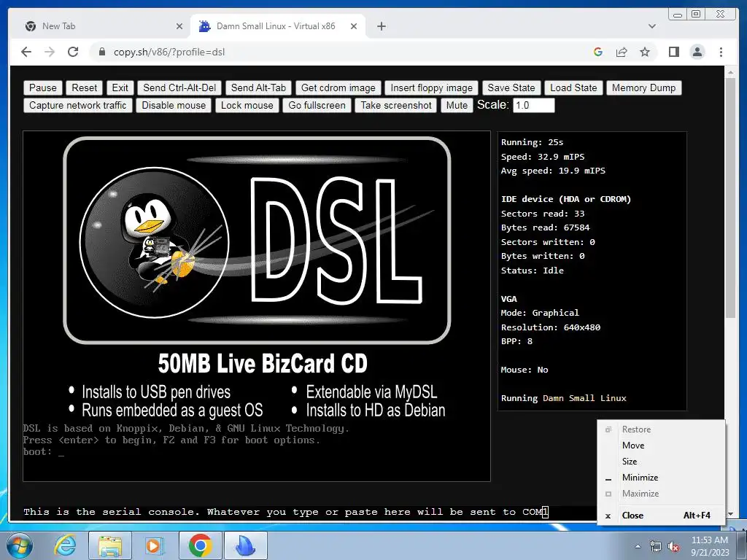The image size is (747, 560).
Task: Open the Chrome three-dot menu
Action: tap(721, 52)
